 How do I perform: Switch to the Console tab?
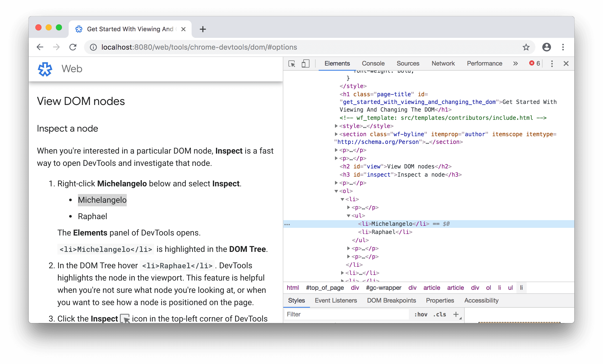(373, 63)
